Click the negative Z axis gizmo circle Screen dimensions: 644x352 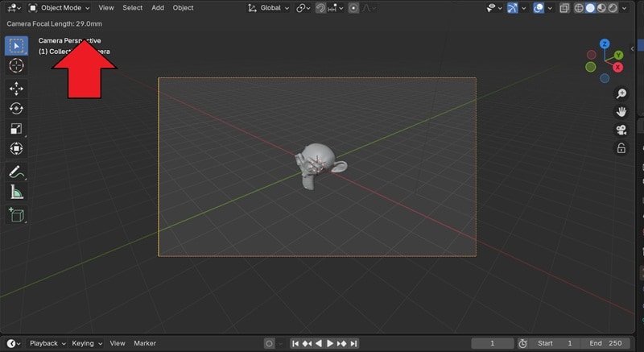tap(605, 78)
